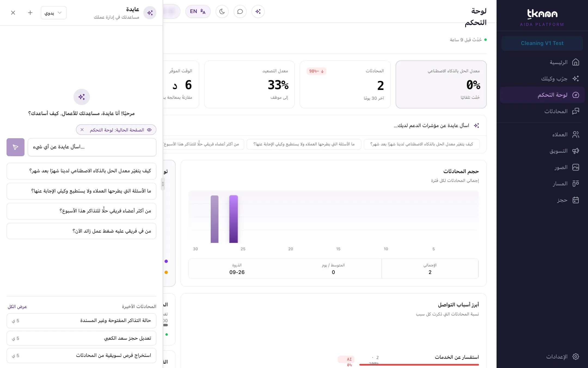Toggle dark mode moon icon
This screenshot has width=588, height=368.
coord(222,11)
